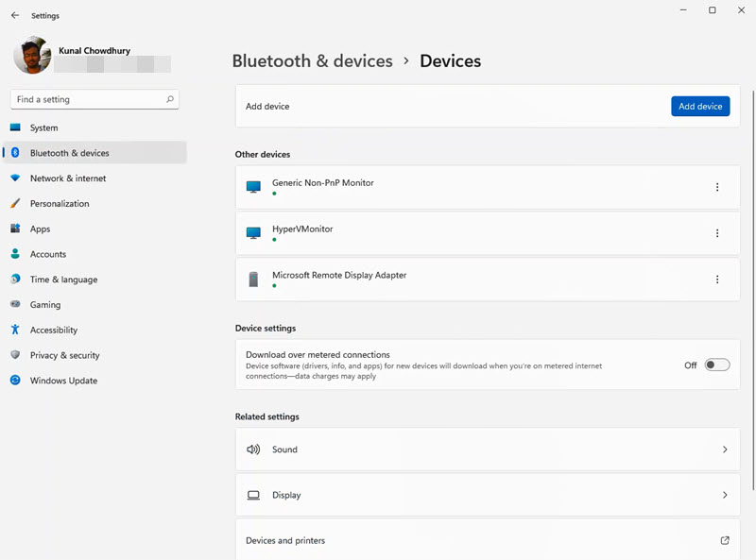Click the Bluetooth icon in sidebar
The height and width of the screenshot is (560, 756).
point(15,152)
